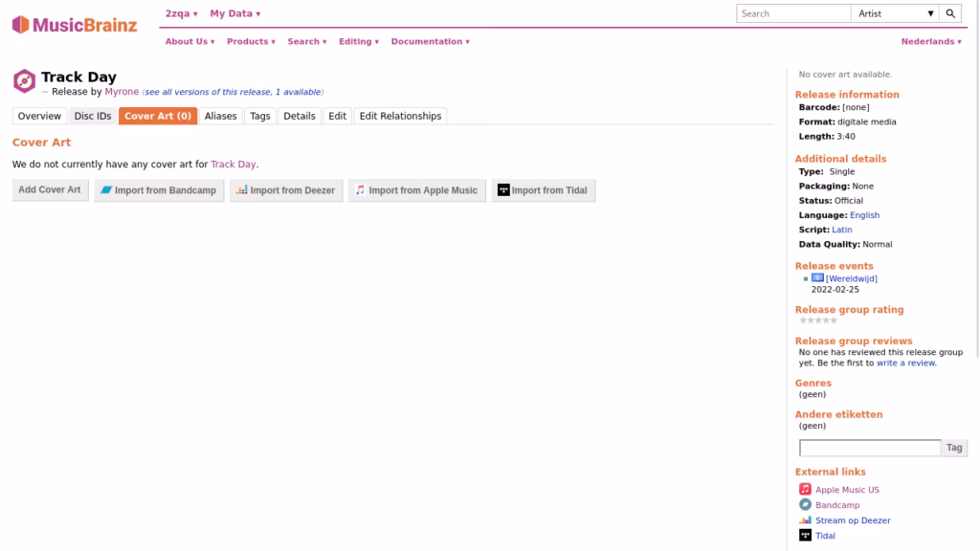This screenshot has height=551, width=980.
Task: Open the Nederlands language dropdown
Action: coord(931,41)
